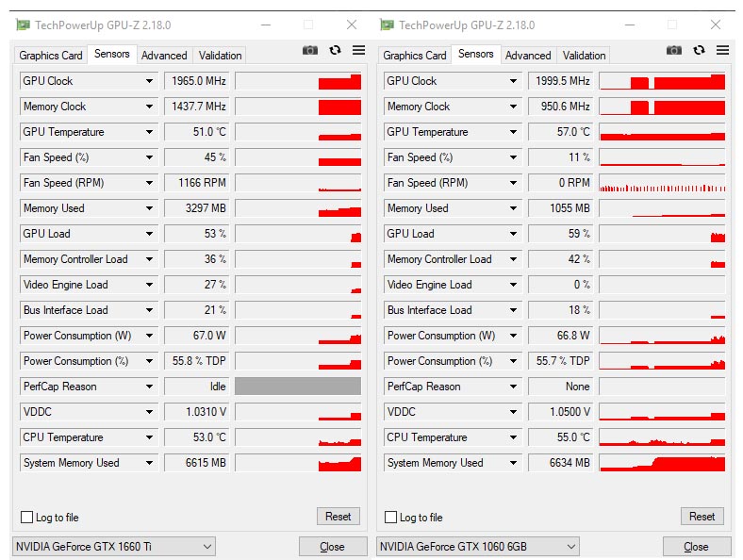Enable Log to file in the GTX 1660 Ti window
Image resolution: width=743 pixels, height=560 pixels.
coord(27,517)
